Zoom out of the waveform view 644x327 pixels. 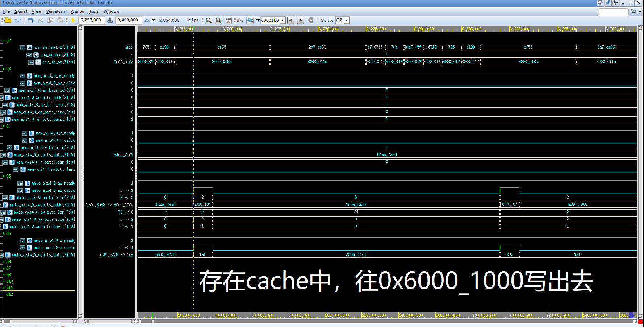click(x=208, y=20)
